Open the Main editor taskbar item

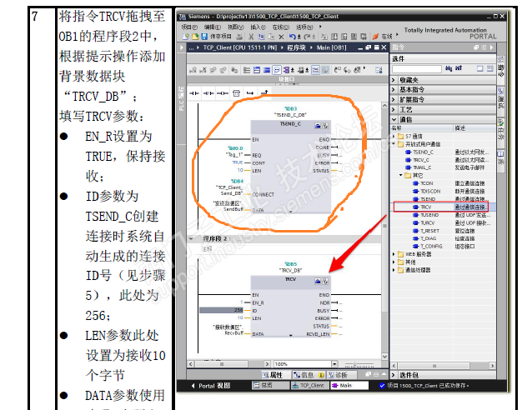click(349, 386)
